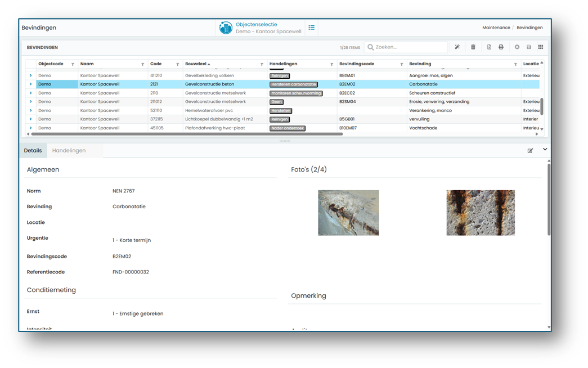Viewport: 588px width, 368px height.
Task: Go to the Maintenance breadcrumb link
Action: (496, 28)
